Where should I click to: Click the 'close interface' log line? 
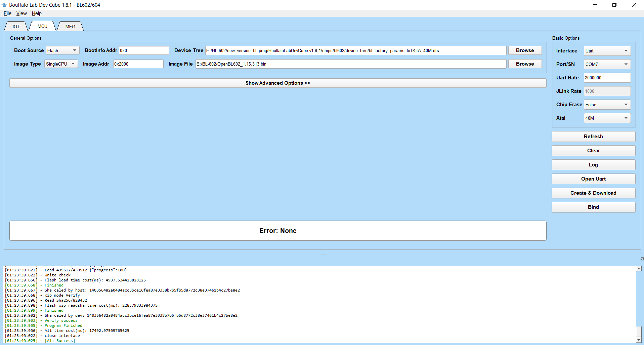[42, 336]
